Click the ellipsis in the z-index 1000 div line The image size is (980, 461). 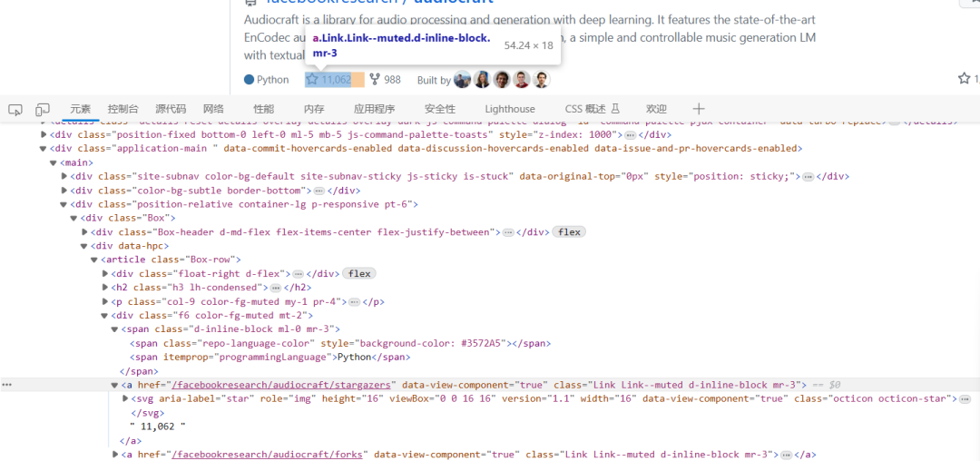pos(630,135)
